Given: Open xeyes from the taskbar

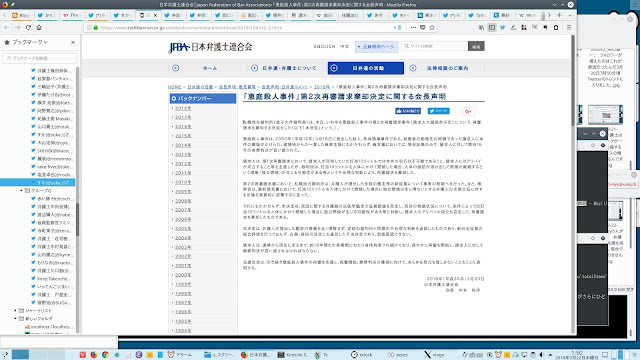Looking at the screenshot, I should tap(397, 355).
